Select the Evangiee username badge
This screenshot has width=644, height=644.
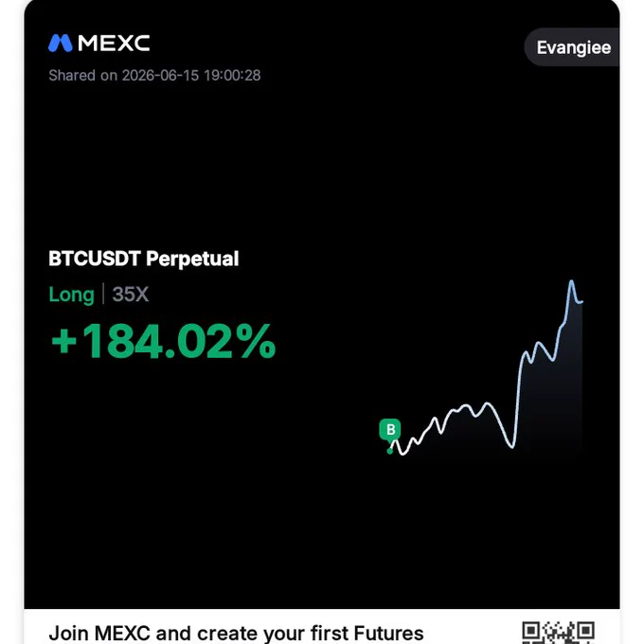click(572, 47)
